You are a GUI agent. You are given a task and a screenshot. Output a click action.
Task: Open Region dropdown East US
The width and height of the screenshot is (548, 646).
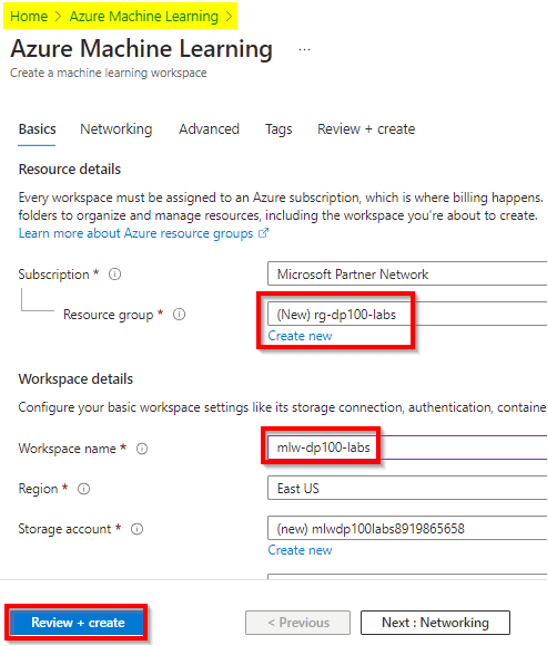tap(407, 488)
